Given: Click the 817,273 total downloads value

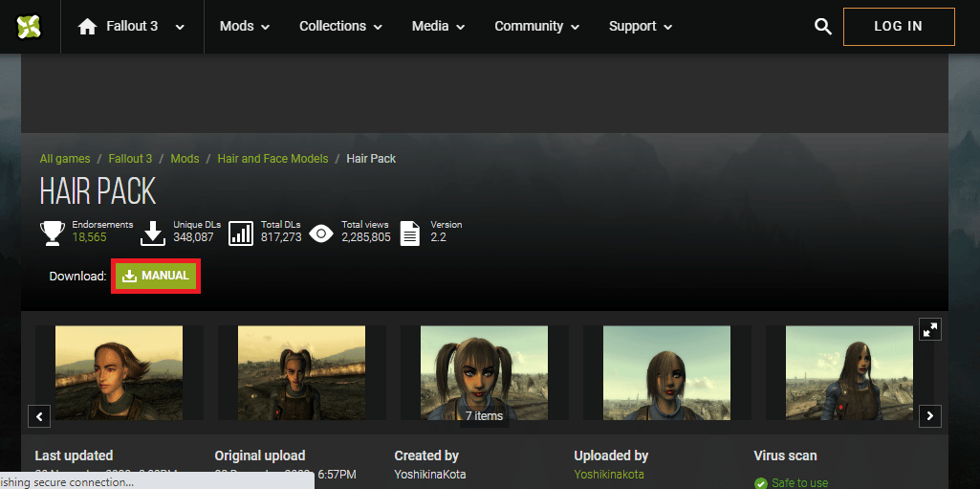Looking at the screenshot, I should (281, 237).
